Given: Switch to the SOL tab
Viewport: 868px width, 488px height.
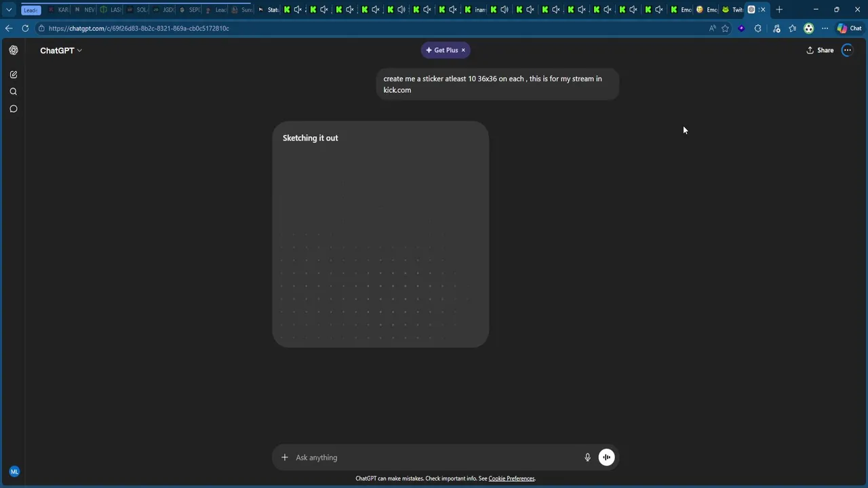Looking at the screenshot, I should [136, 9].
